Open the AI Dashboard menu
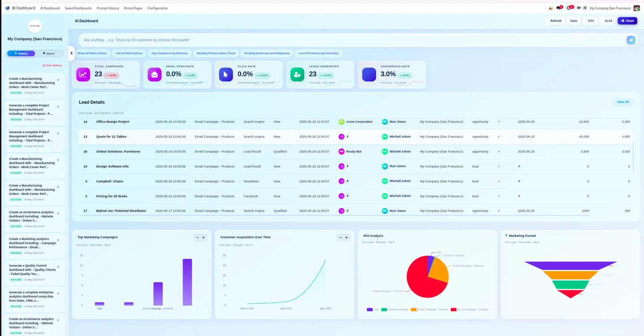Viewport: 644px width, 336px height. click(x=50, y=8)
